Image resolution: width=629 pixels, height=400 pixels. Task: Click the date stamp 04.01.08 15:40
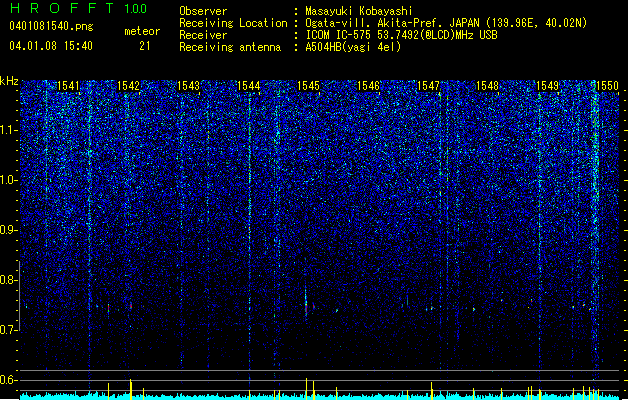click(x=51, y=46)
